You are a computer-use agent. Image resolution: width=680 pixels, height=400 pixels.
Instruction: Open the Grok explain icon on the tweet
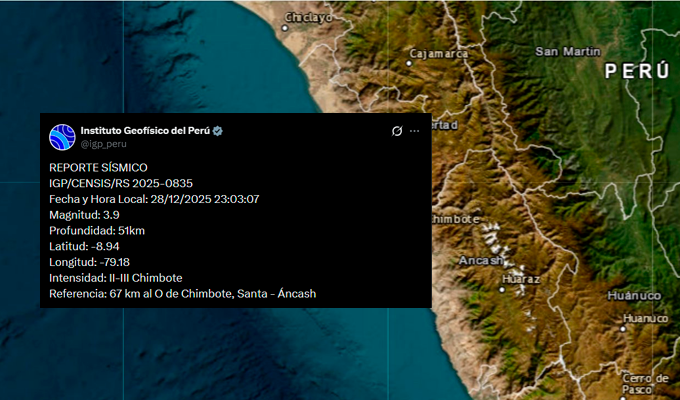click(x=397, y=131)
